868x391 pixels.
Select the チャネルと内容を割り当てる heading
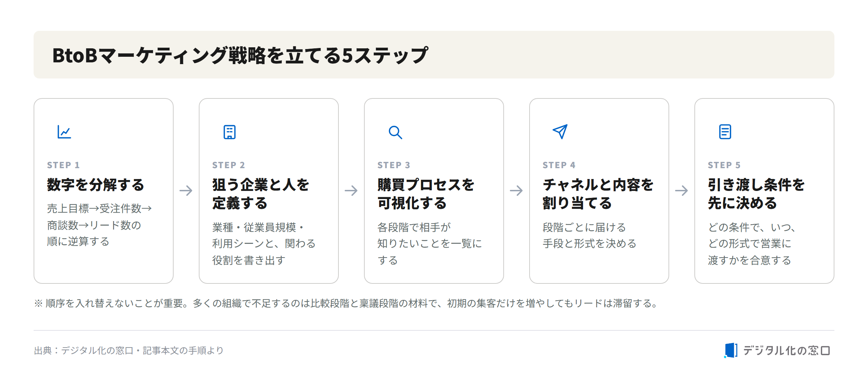point(598,194)
